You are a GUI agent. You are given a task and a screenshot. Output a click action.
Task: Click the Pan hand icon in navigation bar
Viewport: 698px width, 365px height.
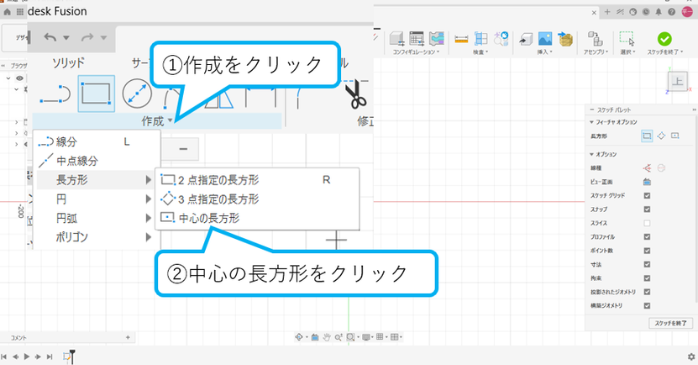[326, 337]
